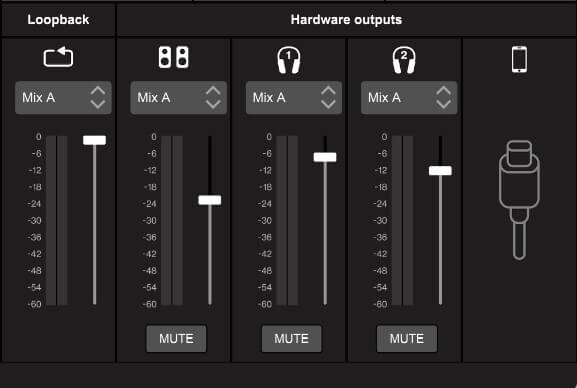
Task: Click headphones 1 fader handle
Action: [x=325, y=157]
